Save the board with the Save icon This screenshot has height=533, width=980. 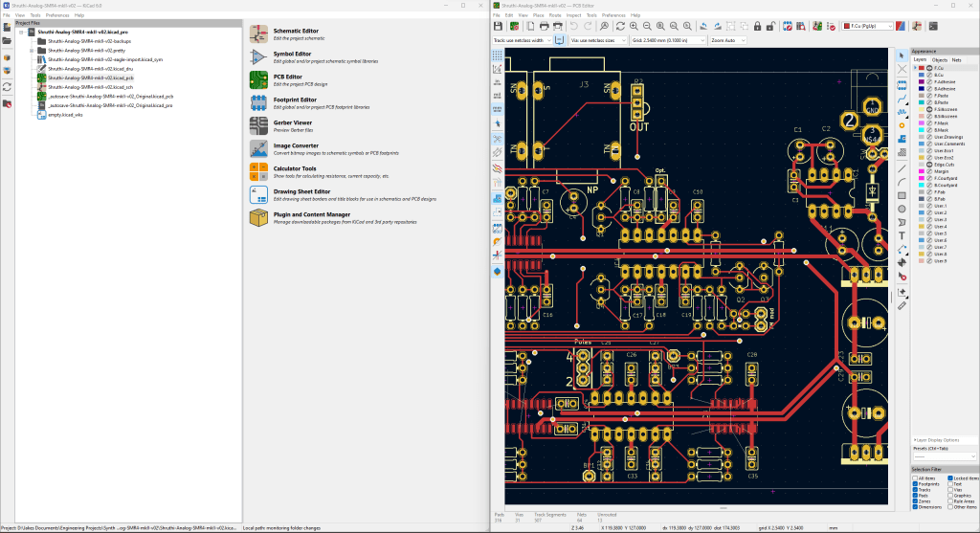click(x=498, y=26)
